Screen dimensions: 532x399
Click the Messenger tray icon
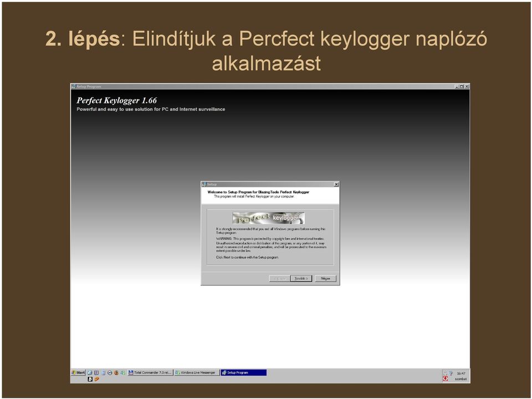pos(445,373)
